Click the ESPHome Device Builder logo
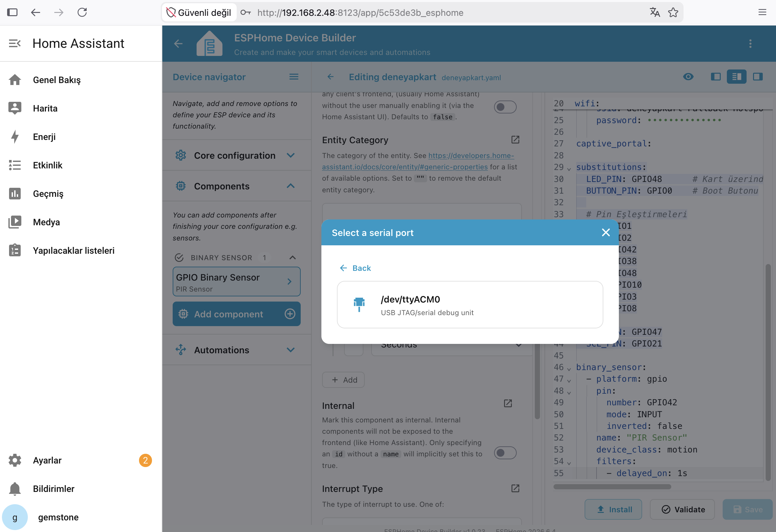The image size is (776, 532). click(210, 43)
